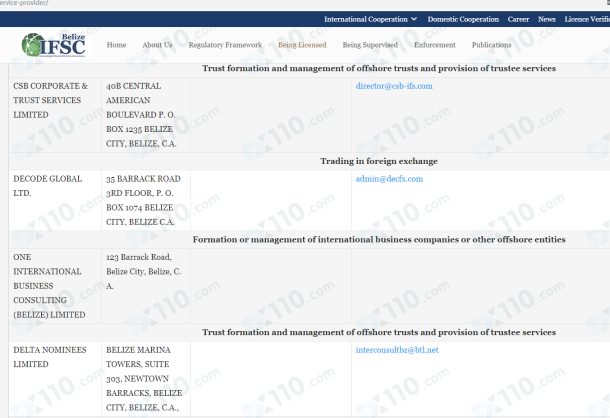The height and width of the screenshot is (418, 610).
Task: Click the Belize IFSC logo
Action: click(x=54, y=45)
